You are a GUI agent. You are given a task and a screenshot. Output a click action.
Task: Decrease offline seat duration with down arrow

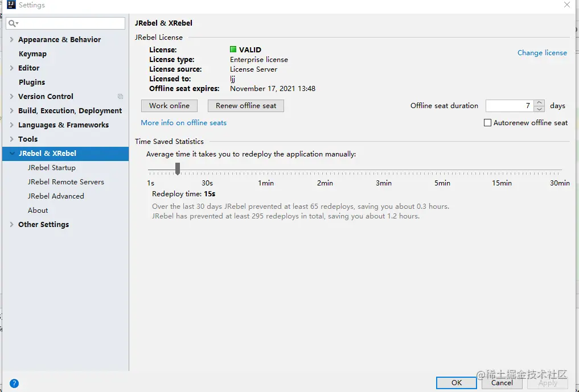tap(540, 109)
